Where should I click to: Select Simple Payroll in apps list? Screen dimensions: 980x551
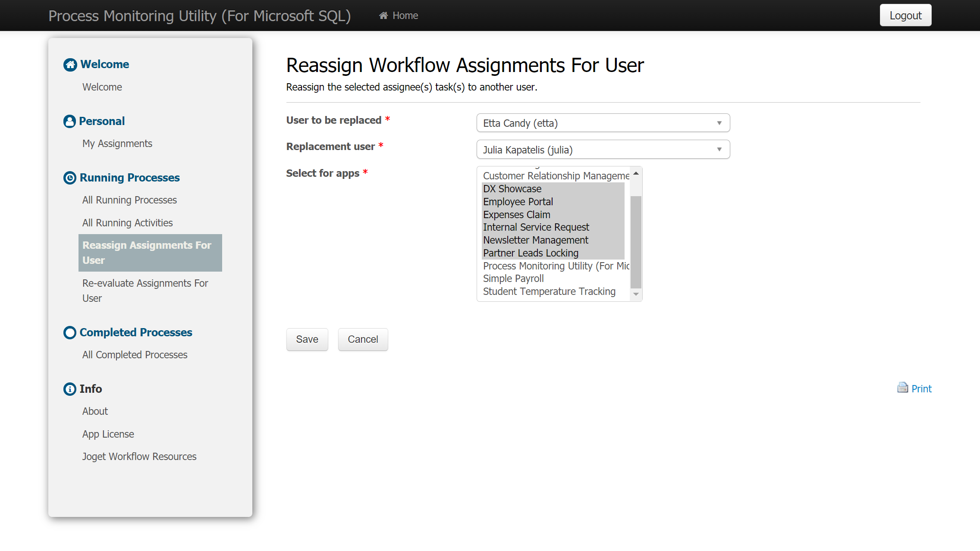click(x=553, y=279)
